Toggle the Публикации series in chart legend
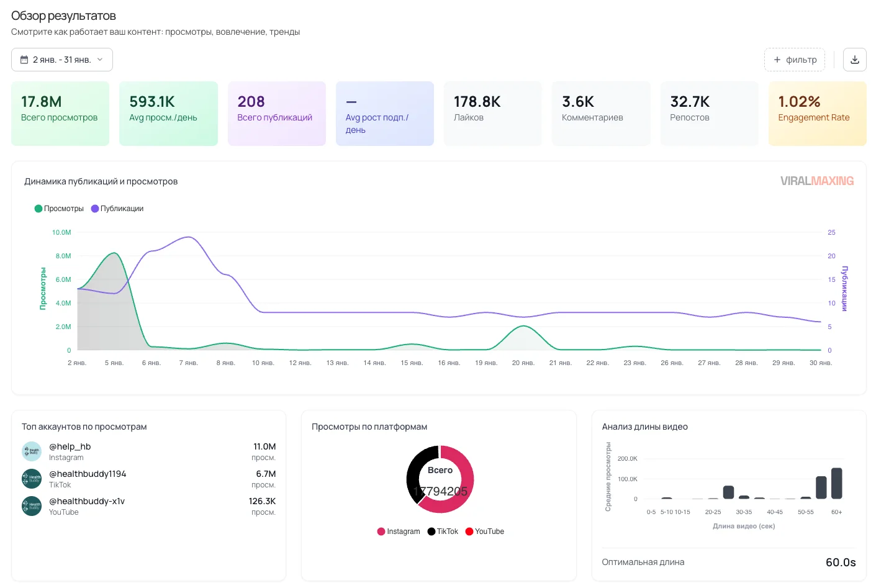The height and width of the screenshot is (588, 876). click(117, 209)
